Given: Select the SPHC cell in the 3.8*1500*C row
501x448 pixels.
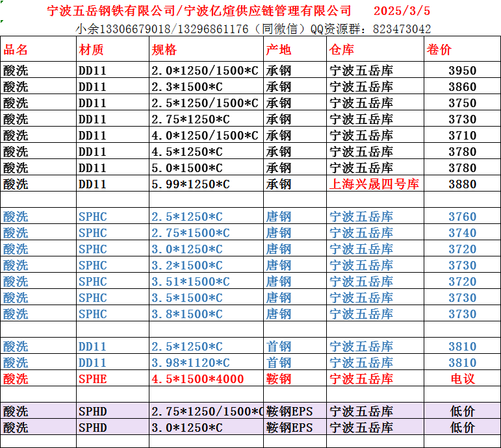Looking at the screenshot, I should (113, 314).
